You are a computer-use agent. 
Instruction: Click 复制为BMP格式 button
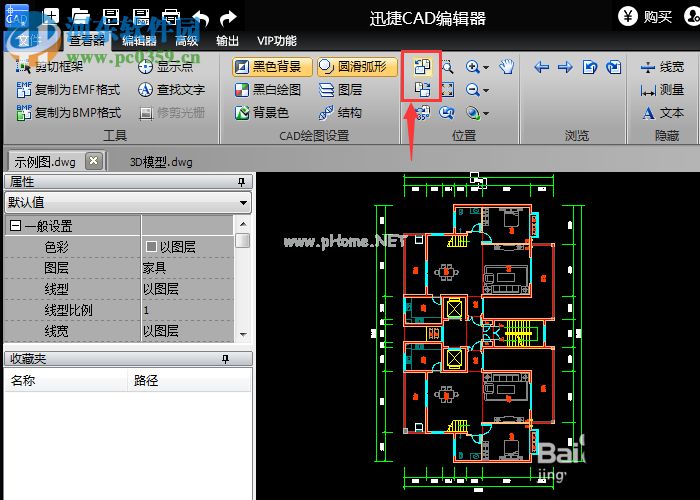point(68,113)
